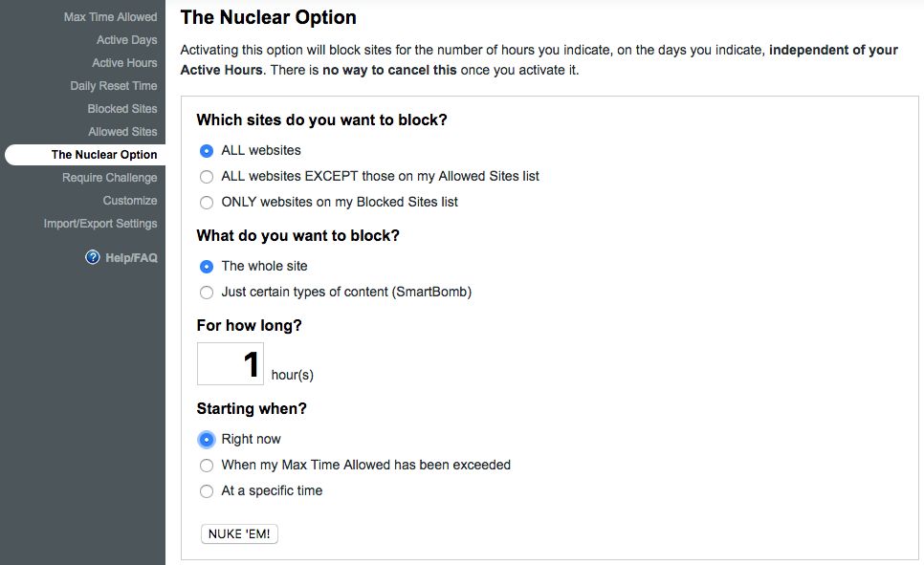Select ONLY websites on Blocked Sites list
The height and width of the screenshot is (565, 924).
[x=207, y=203]
